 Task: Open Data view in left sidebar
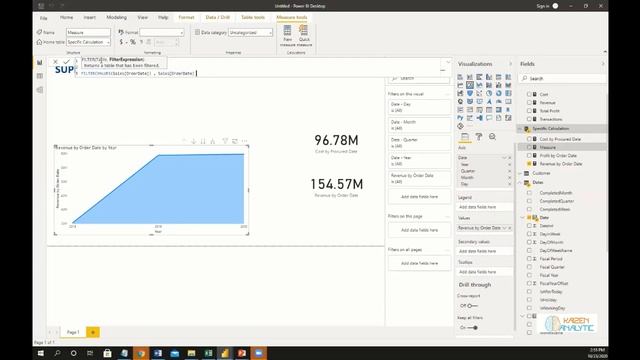click(40, 76)
